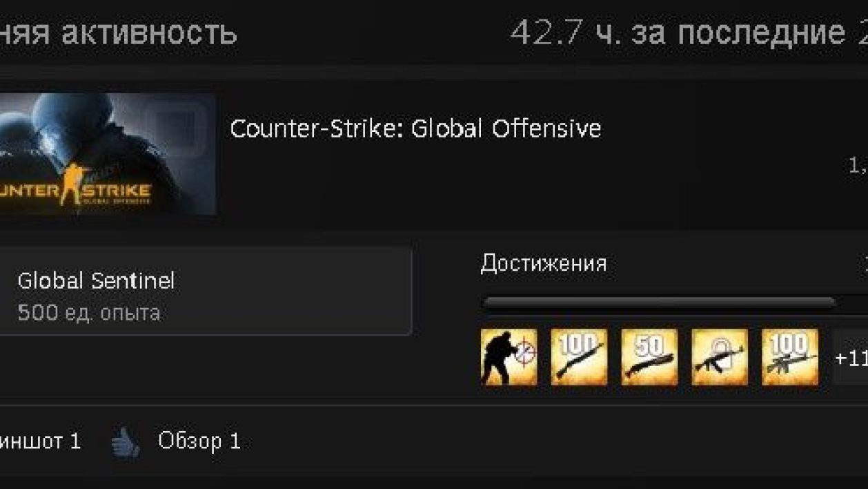Select the first 100-kills shotgun achievement icon
Image resolution: width=868 pixels, height=489 pixels.
(579, 357)
